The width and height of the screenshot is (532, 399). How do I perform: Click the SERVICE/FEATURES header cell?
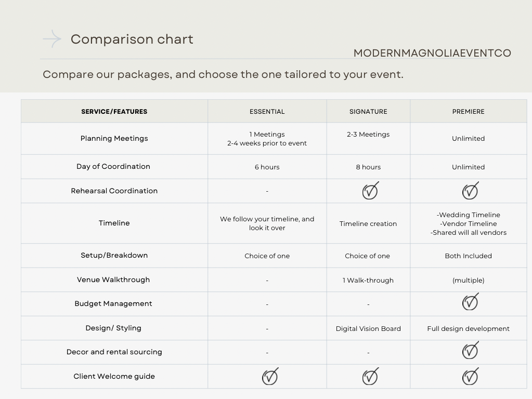pos(114,112)
